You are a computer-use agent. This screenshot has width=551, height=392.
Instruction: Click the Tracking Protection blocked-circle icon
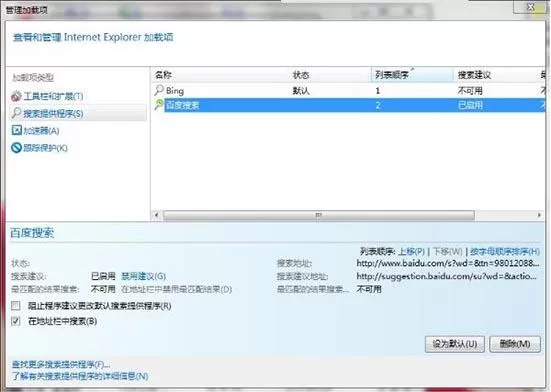pos(16,148)
